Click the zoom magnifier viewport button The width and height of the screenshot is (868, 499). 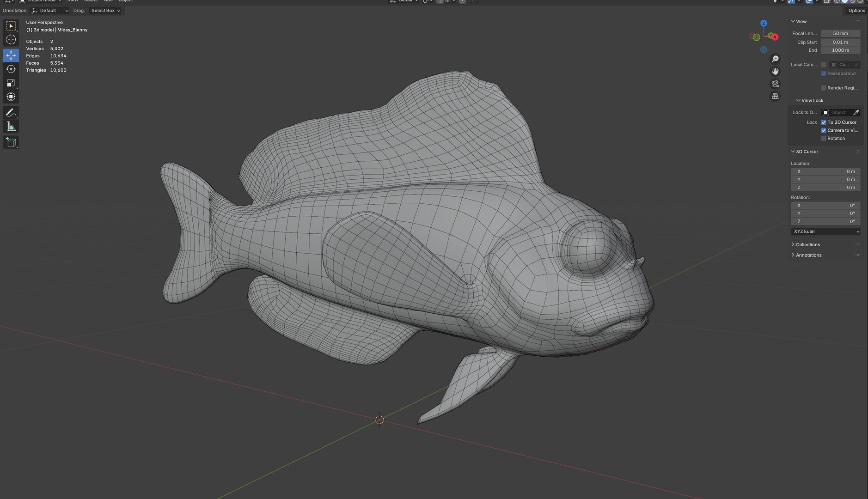(x=775, y=59)
